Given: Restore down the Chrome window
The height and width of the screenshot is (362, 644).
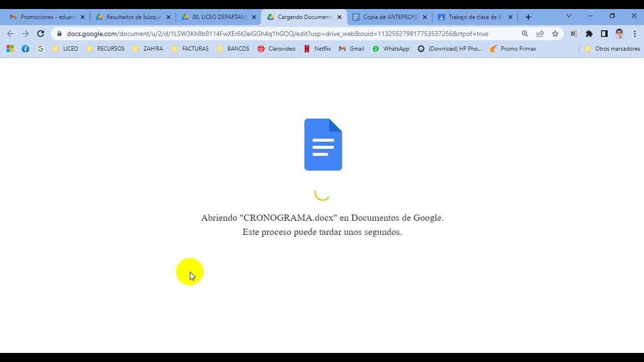Looking at the screenshot, I should (x=612, y=16).
